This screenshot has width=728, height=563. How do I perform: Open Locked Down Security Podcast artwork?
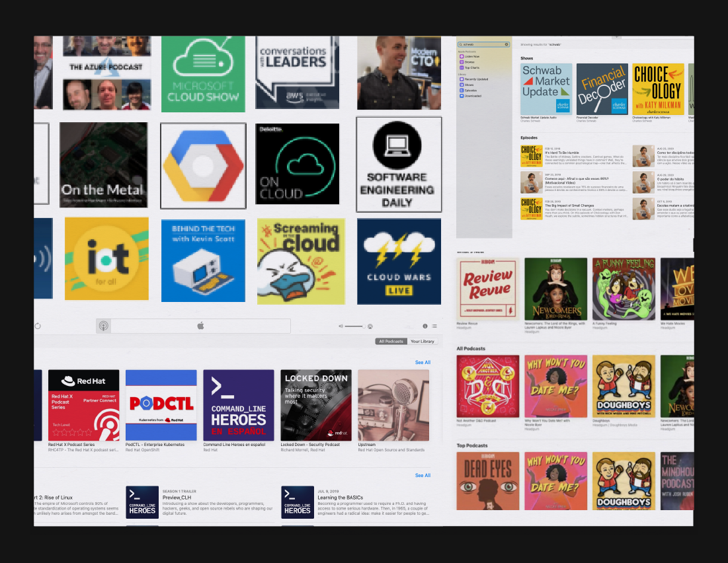(316, 405)
